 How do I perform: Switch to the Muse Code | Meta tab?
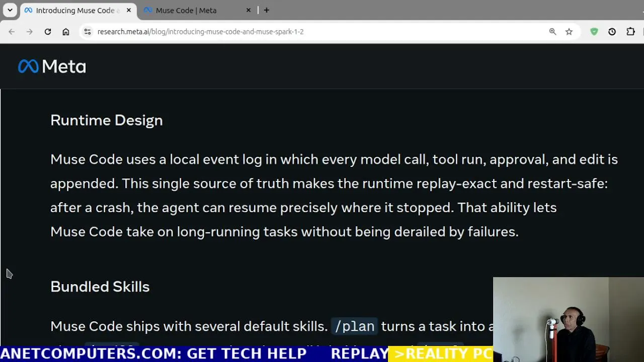click(198, 10)
